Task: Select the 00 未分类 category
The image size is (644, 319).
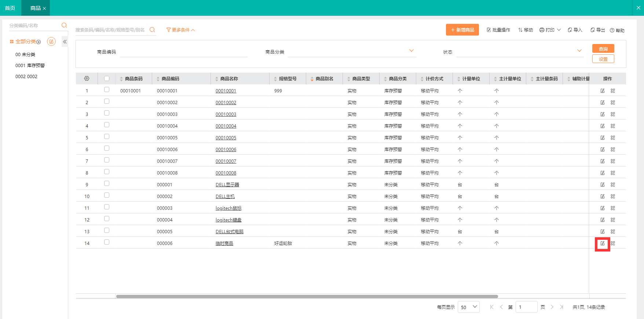Action: (25, 54)
